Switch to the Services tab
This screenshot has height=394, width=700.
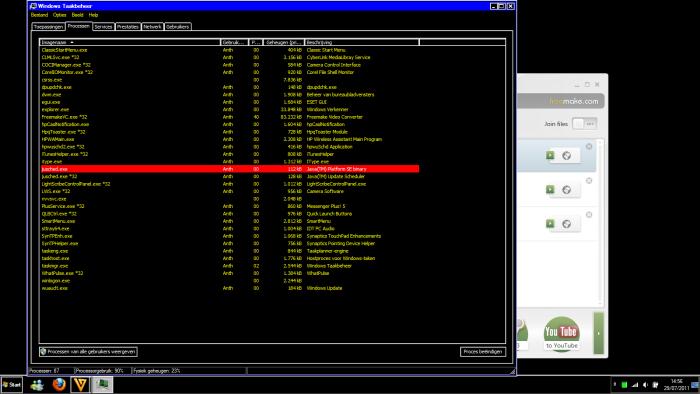click(x=103, y=27)
